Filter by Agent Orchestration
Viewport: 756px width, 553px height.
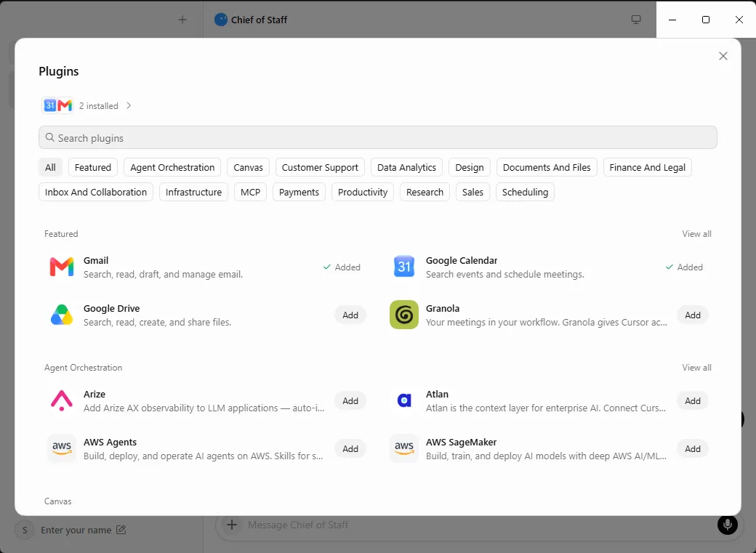172,167
